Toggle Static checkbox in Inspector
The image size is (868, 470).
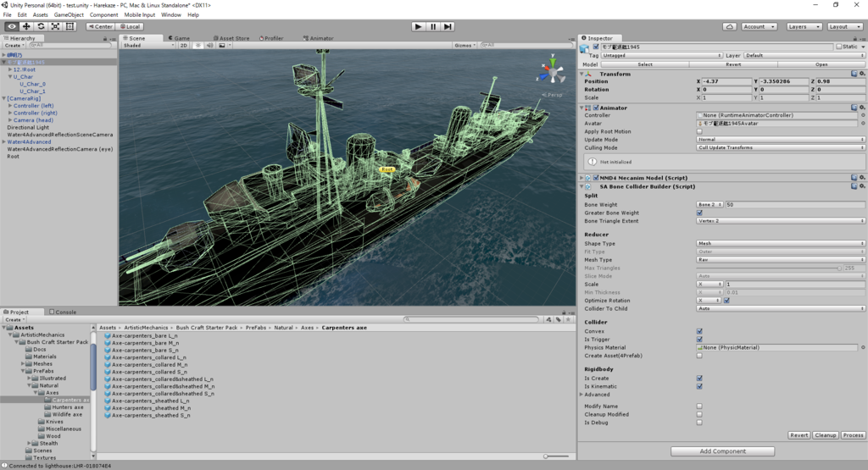pos(838,47)
